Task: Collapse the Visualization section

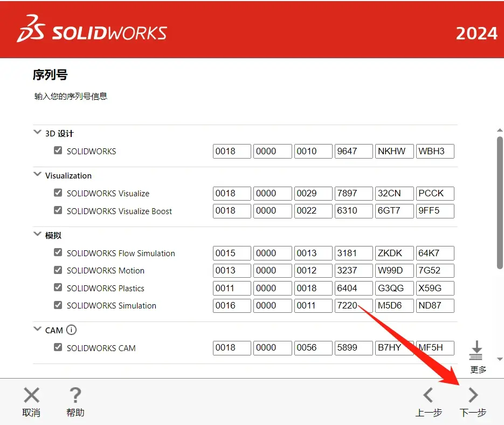Action: 38,174
